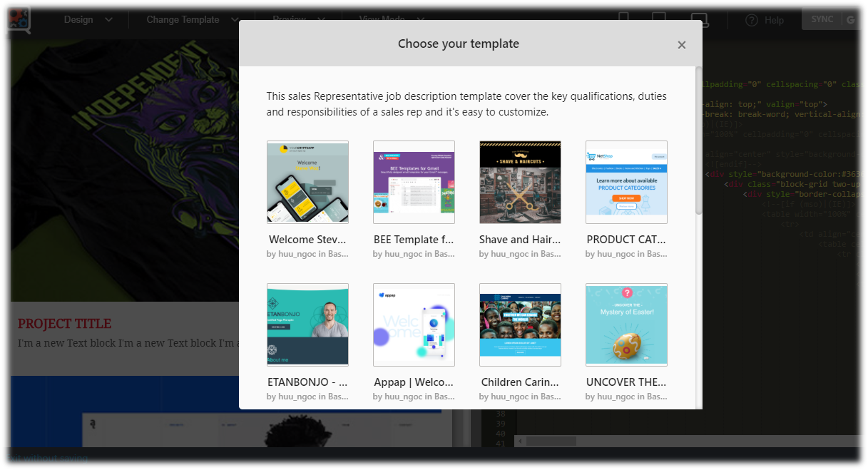
Task: Click the application logo icon top-left
Action: 17,19
